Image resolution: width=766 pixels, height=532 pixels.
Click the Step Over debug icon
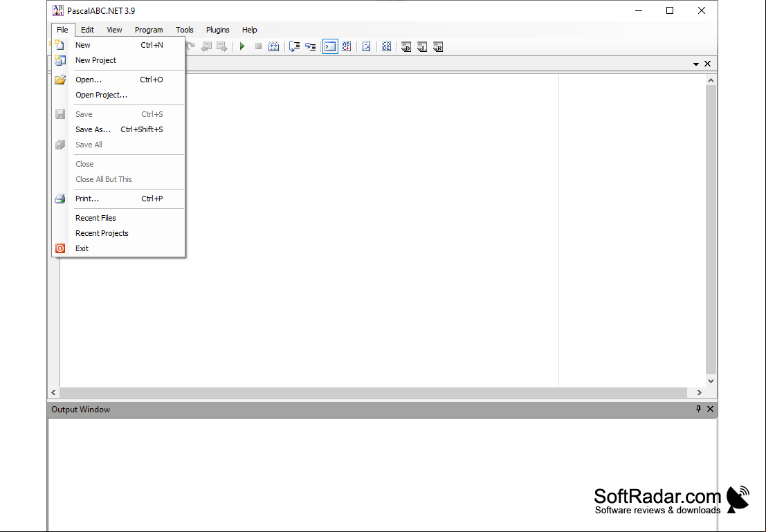pos(295,46)
